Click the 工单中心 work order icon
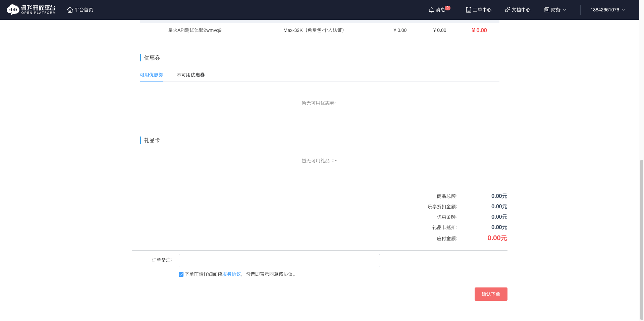This screenshot has height=321, width=644. [x=468, y=10]
